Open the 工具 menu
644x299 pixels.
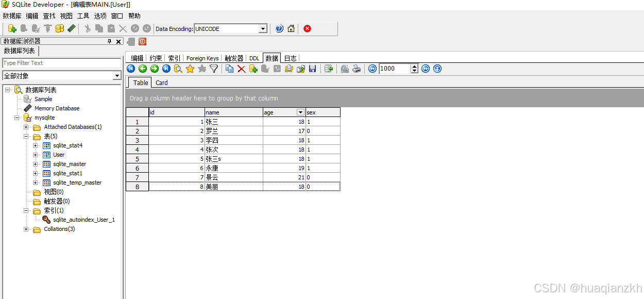click(83, 16)
